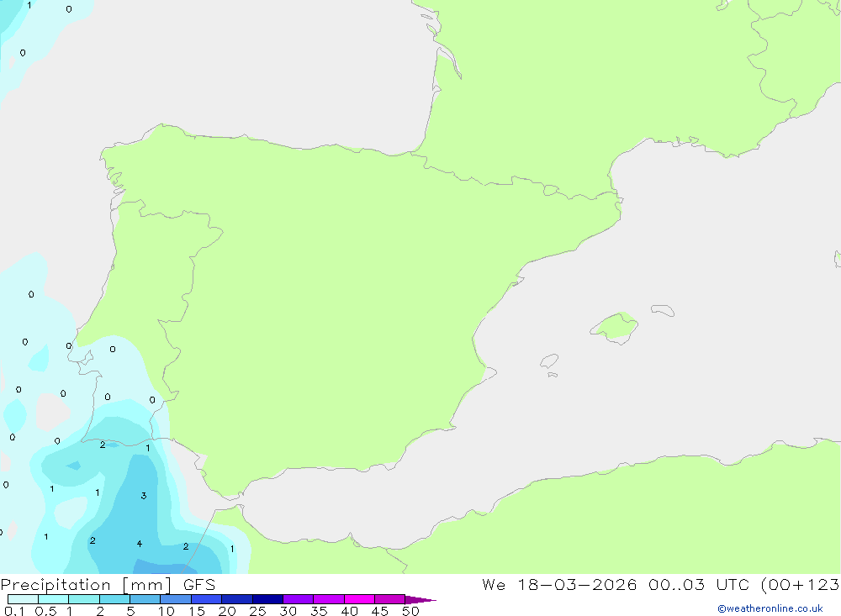Click the legend label "35"
This screenshot has width=841, height=616.
click(319, 611)
